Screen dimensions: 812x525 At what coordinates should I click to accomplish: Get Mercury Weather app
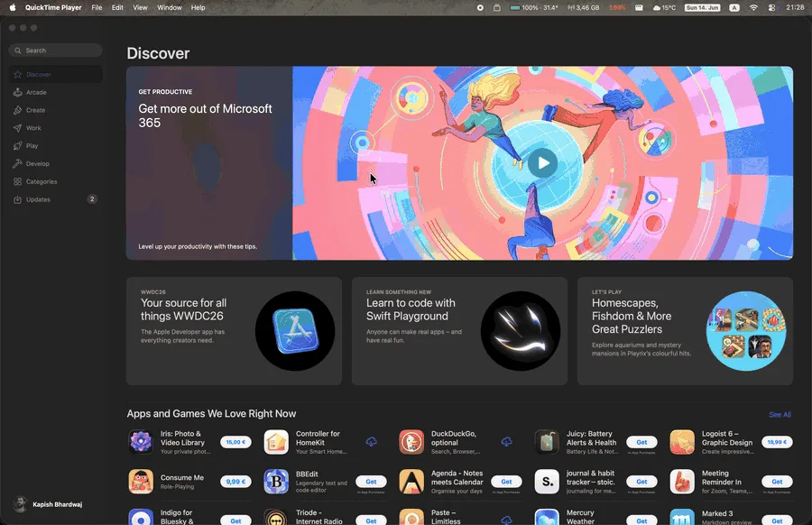[x=641, y=520]
